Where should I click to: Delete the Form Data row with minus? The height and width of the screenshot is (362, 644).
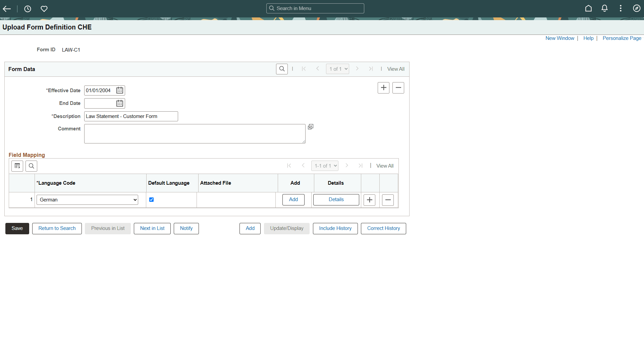pos(398,88)
